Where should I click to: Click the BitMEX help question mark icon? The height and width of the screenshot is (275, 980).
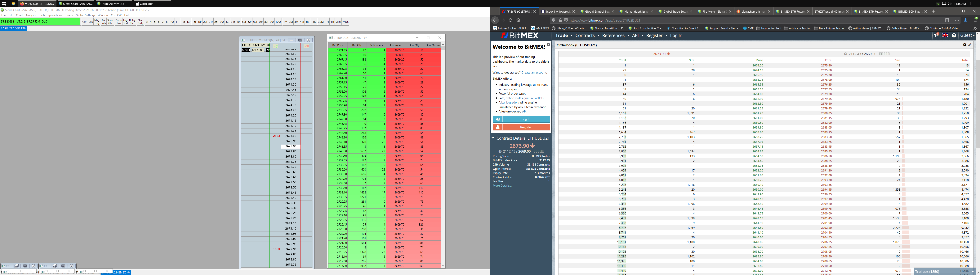pos(954,35)
